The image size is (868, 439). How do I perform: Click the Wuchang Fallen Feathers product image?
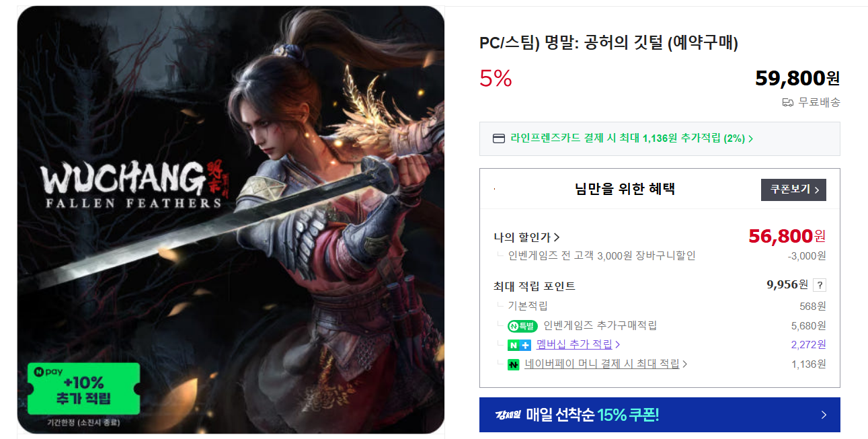(x=231, y=220)
